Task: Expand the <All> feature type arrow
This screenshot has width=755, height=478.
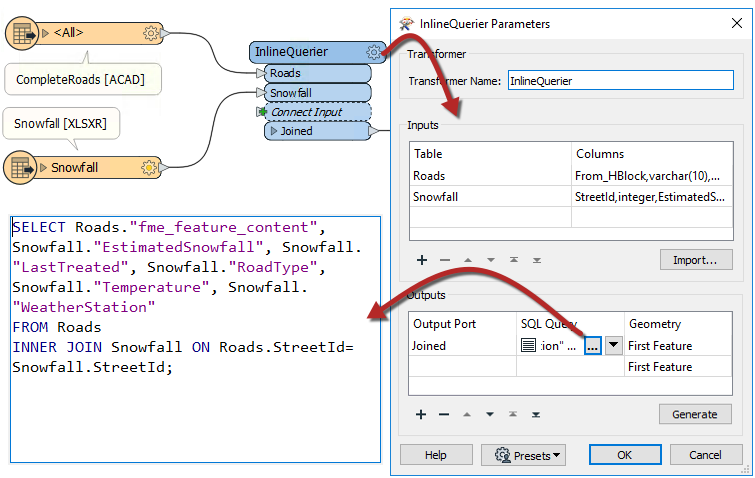Action: [x=43, y=33]
